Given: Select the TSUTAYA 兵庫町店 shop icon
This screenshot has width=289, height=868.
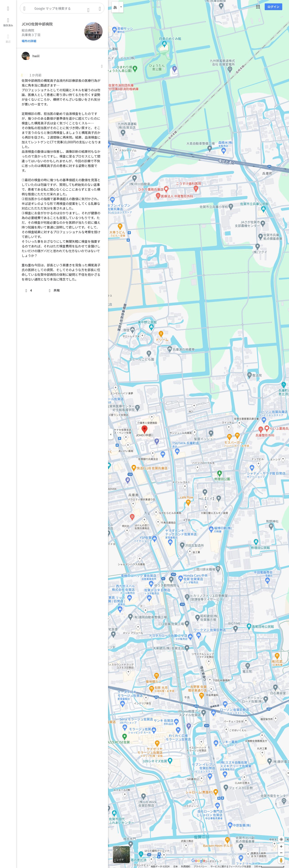Looking at the screenshot, I should [177, 451].
